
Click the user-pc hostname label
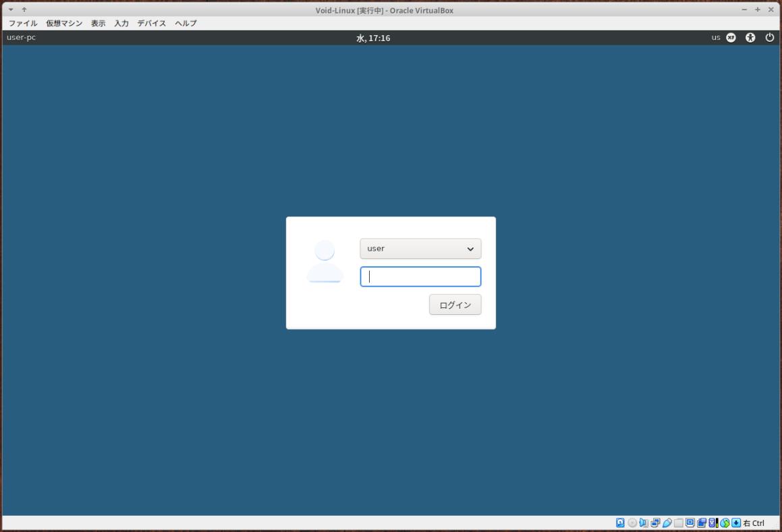coord(21,37)
